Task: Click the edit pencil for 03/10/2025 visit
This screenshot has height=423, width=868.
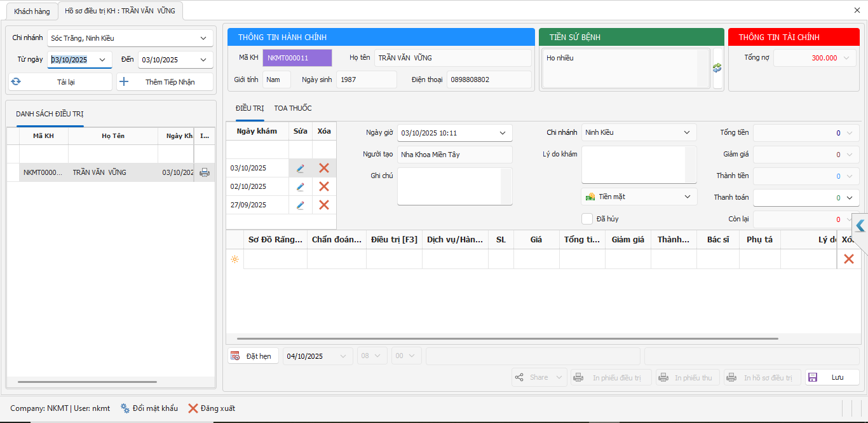Action: [x=301, y=168]
